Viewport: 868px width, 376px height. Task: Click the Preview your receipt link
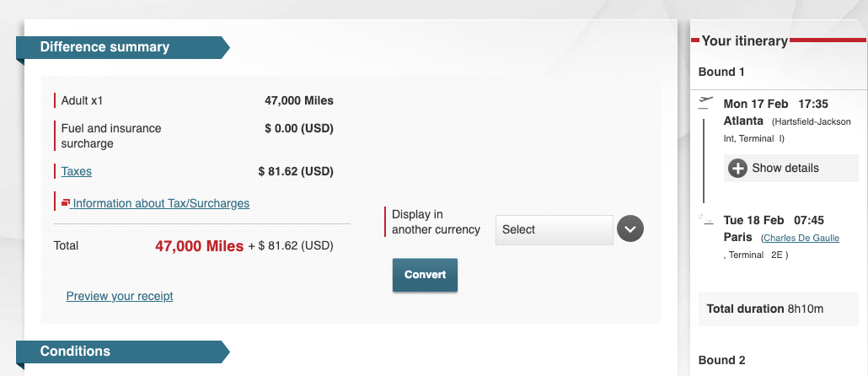120,296
